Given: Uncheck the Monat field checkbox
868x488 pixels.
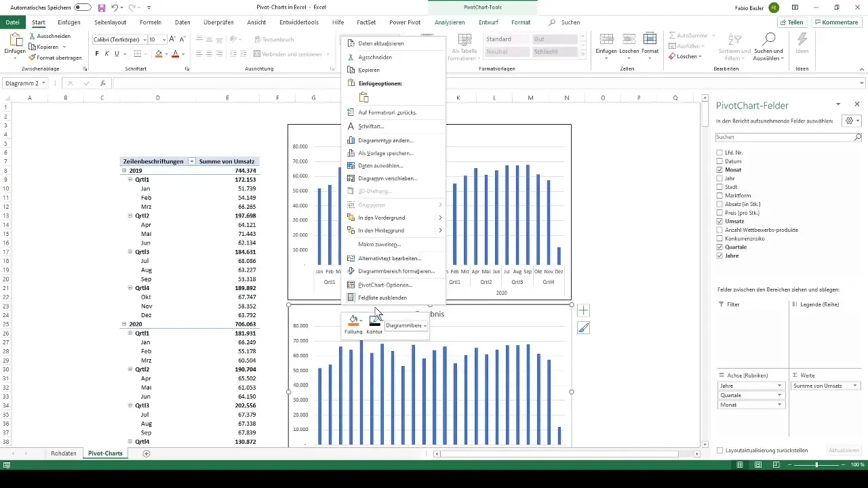Looking at the screenshot, I should pos(719,170).
